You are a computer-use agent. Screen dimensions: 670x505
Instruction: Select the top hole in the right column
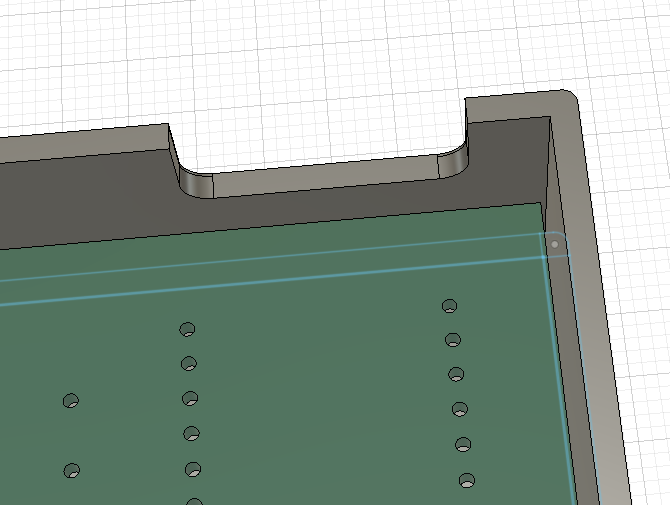[x=450, y=305]
